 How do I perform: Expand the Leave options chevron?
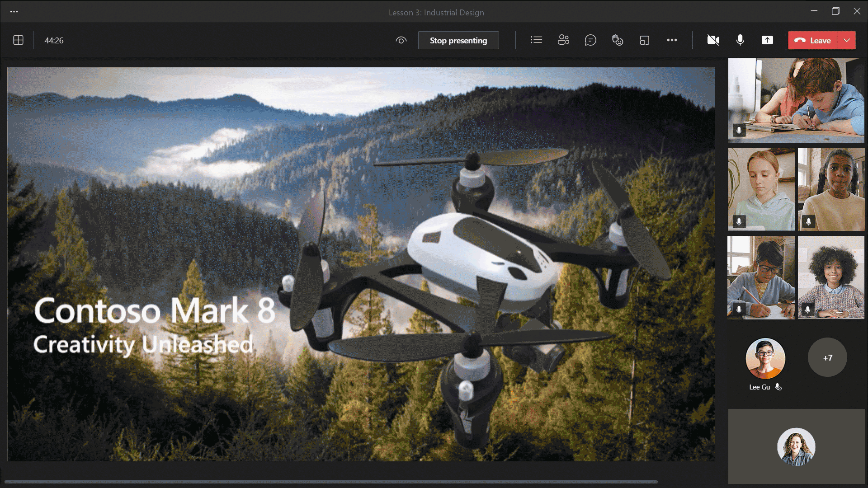(847, 40)
